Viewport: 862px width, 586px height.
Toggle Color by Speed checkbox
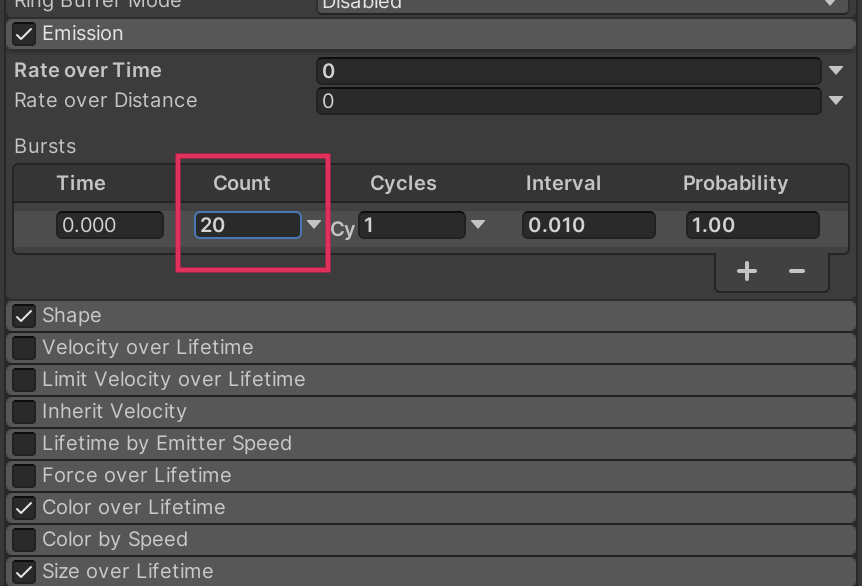click(x=24, y=540)
